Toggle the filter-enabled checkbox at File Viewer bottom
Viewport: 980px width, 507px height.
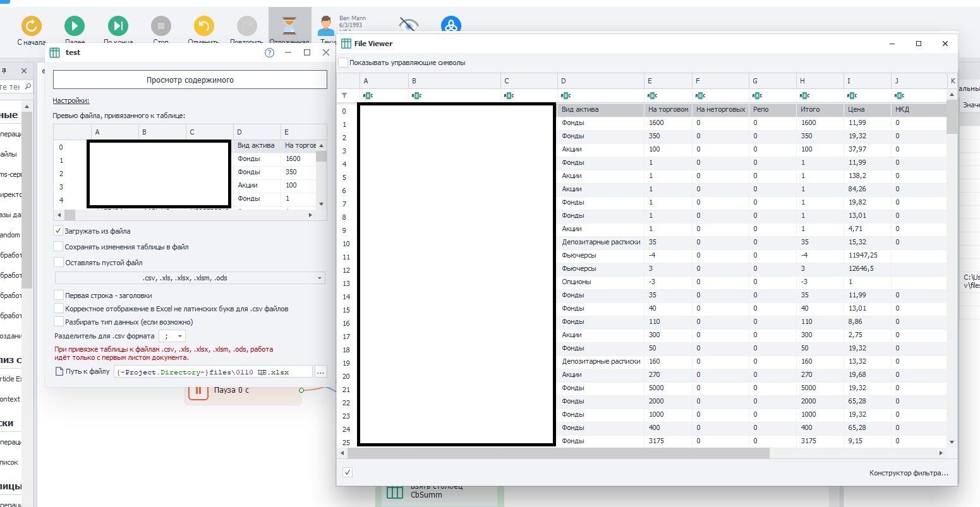pos(347,472)
